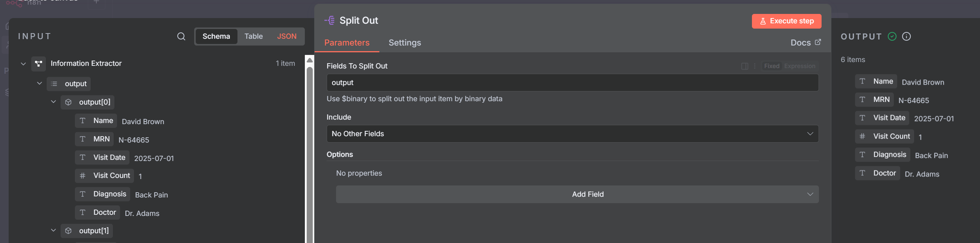Image resolution: width=980 pixels, height=243 pixels.
Task: Click the green output success checkmark icon
Action: click(x=892, y=36)
